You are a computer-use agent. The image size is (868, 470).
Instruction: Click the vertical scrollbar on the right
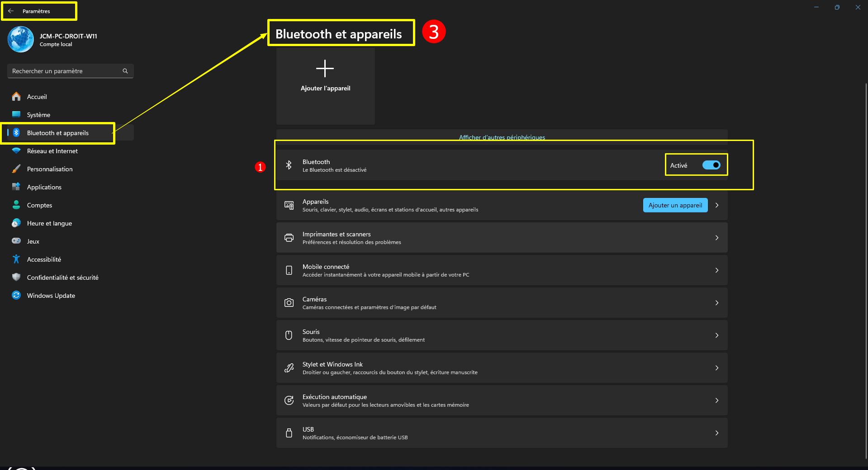click(866, 271)
